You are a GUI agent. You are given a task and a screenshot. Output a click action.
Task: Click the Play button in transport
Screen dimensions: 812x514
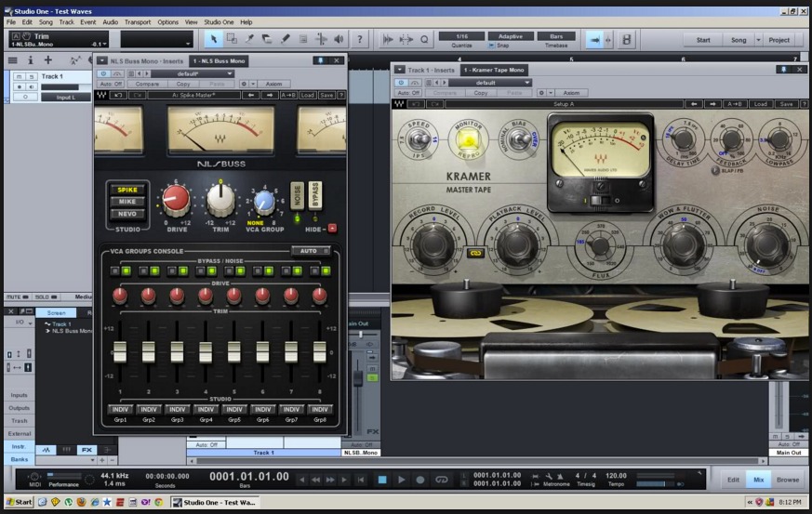[401, 480]
